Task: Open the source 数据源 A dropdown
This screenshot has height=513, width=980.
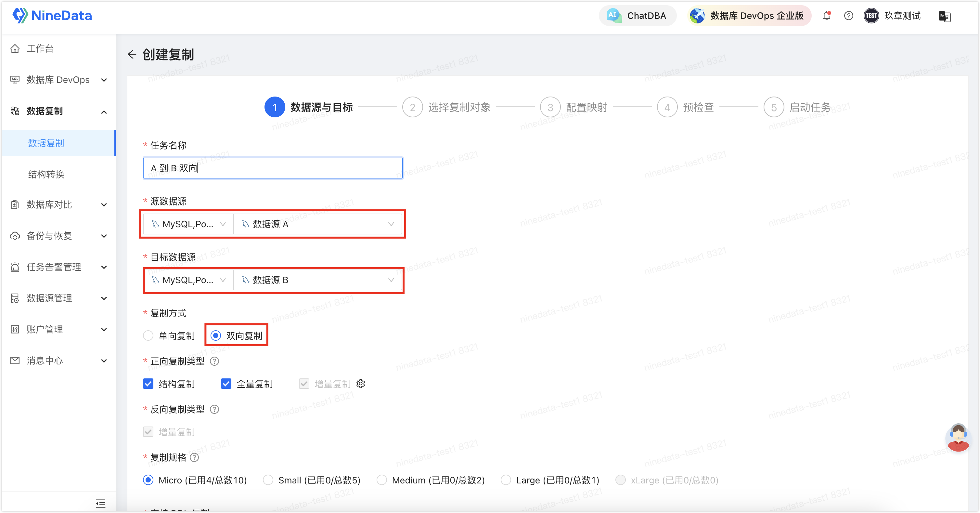Action: pyautogui.click(x=317, y=224)
